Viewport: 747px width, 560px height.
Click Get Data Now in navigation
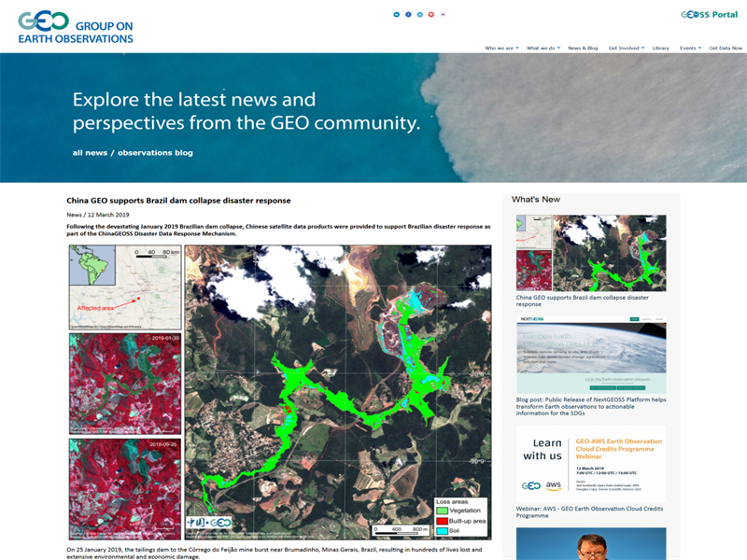pyautogui.click(x=726, y=48)
